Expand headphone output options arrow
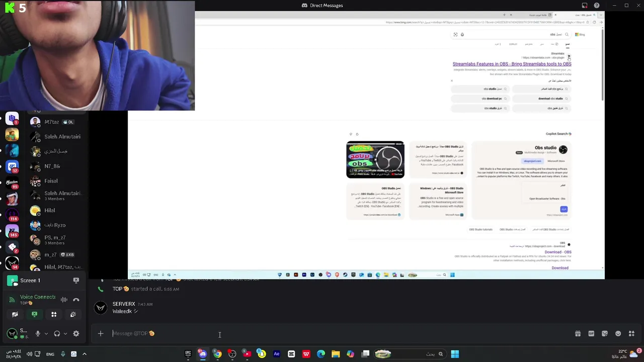Image resolution: width=644 pixels, height=362 pixels. point(65,333)
